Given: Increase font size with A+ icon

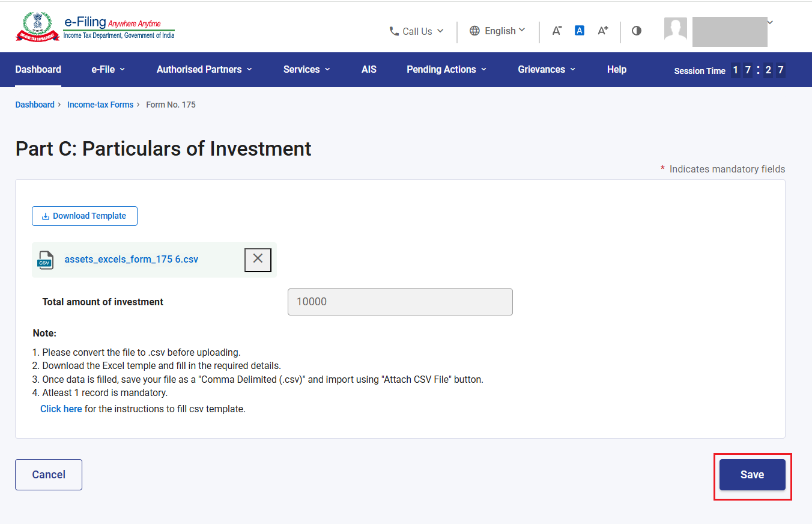Looking at the screenshot, I should (x=603, y=31).
